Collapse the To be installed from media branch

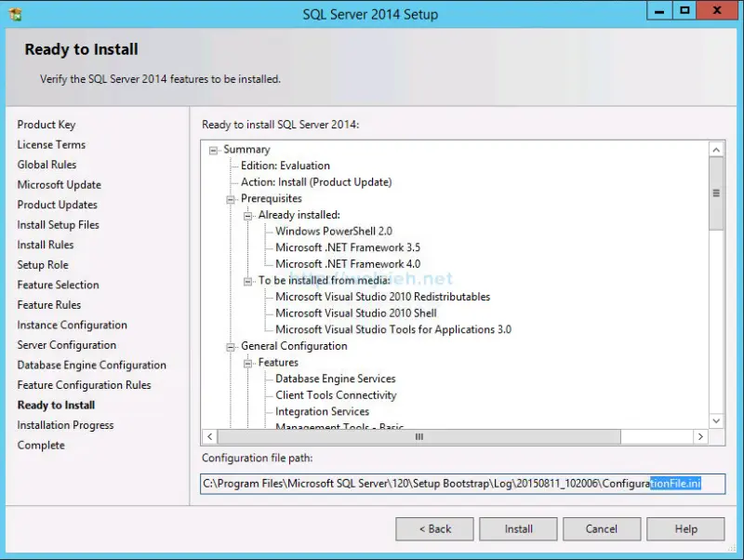point(246,280)
